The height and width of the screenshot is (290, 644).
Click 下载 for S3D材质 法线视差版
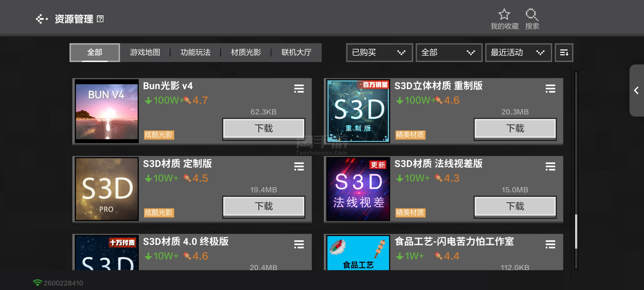515,206
